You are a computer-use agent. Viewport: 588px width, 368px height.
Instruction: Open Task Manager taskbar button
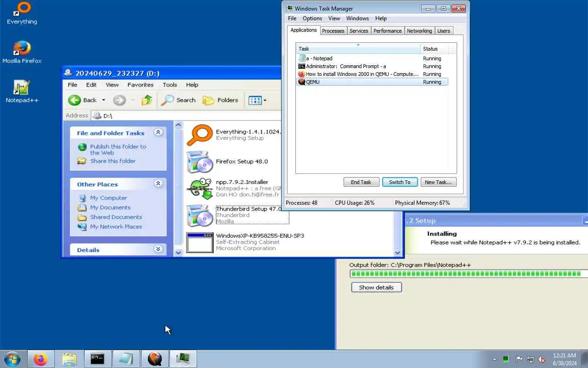pyautogui.click(x=183, y=359)
